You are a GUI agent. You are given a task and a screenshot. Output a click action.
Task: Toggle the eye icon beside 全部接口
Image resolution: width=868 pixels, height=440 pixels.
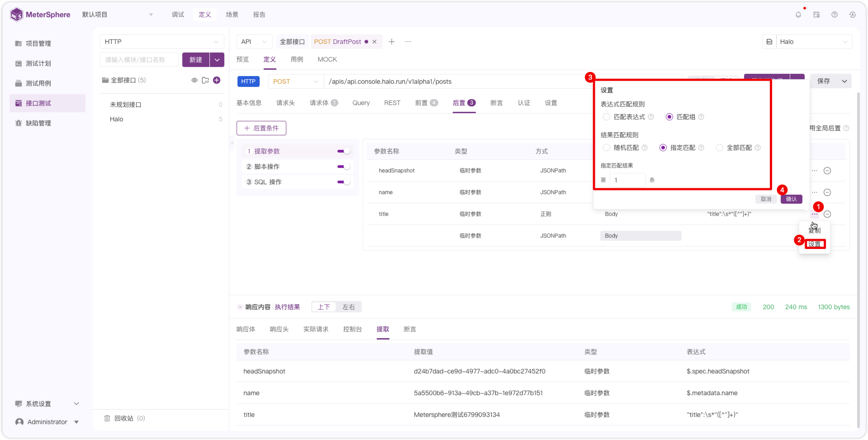194,80
